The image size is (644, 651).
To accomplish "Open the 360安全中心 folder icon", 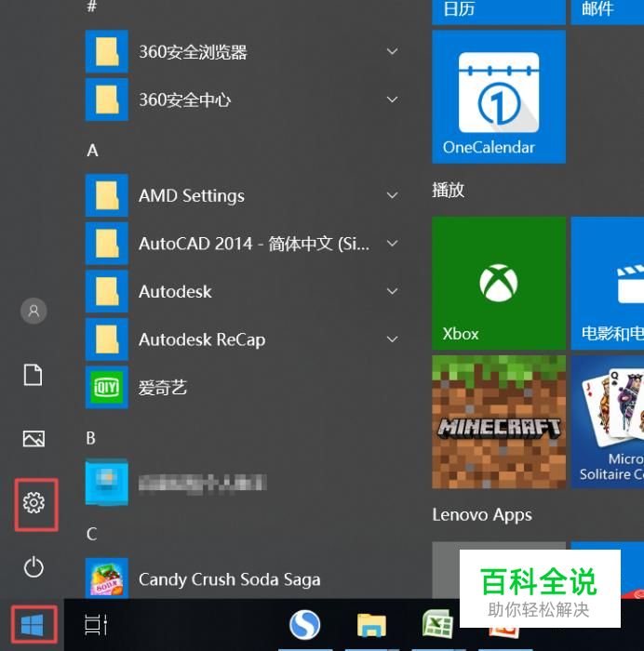I will point(107,100).
